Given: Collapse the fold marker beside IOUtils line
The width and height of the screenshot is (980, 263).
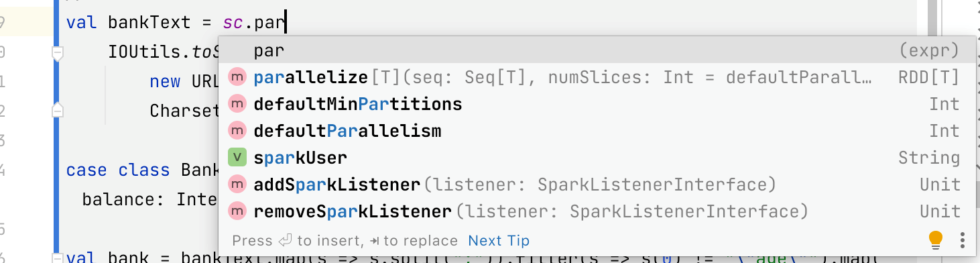Looking at the screenshot, I should tap(58, 52).
